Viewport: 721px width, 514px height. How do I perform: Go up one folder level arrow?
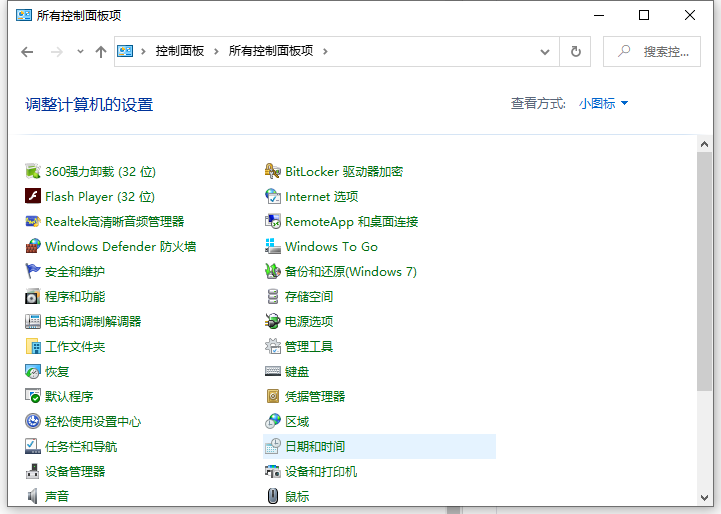[x=100, y=52]
